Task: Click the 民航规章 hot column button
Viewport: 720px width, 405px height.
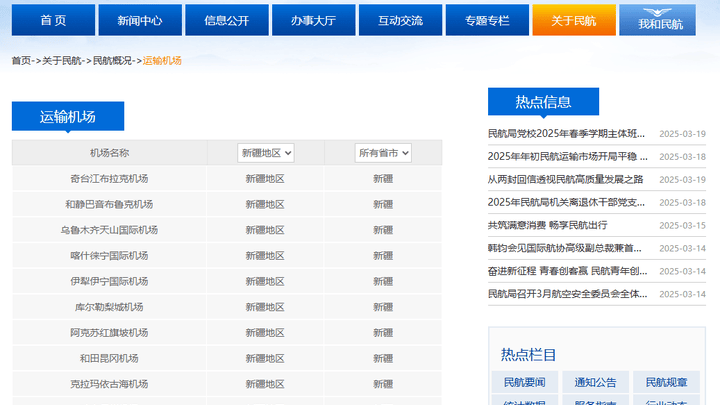Action: [666, 382]
